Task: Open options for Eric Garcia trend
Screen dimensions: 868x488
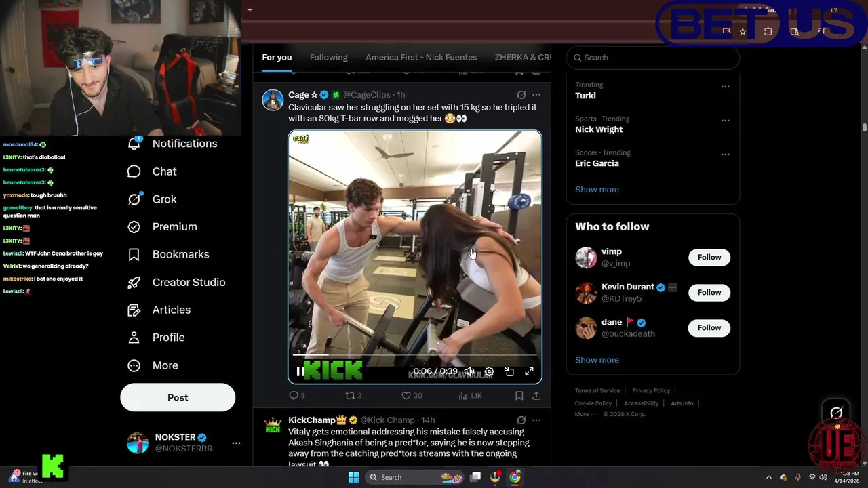Action: pyautogui.click(x=726, y=155)
